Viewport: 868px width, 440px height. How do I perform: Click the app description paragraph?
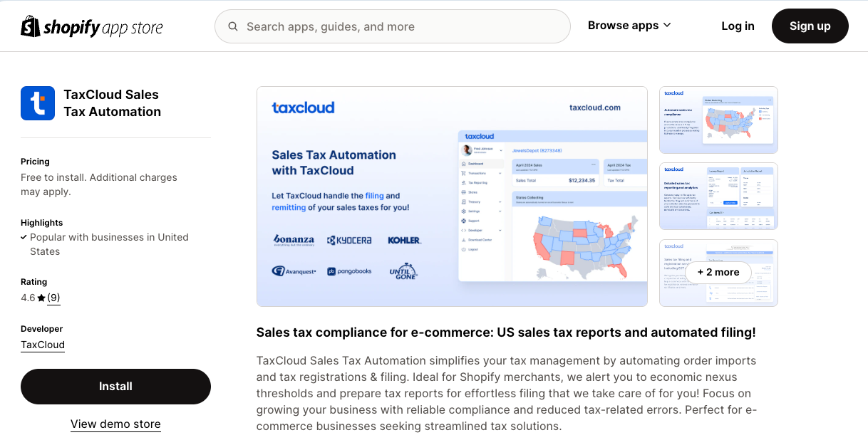point(507,393)
